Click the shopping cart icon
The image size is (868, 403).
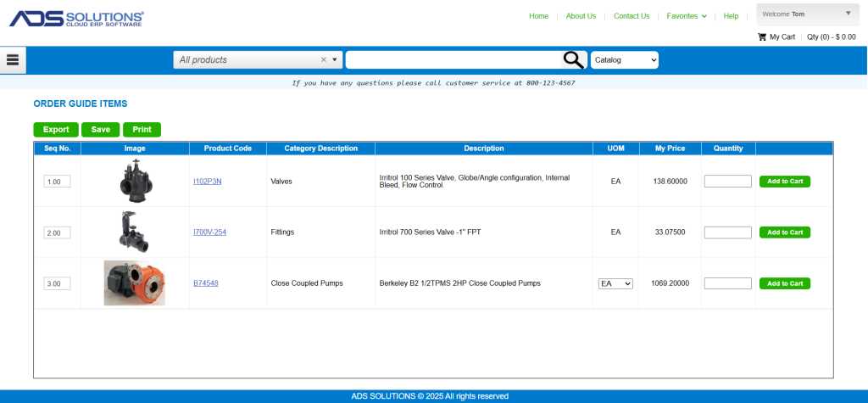coord(762,37)
